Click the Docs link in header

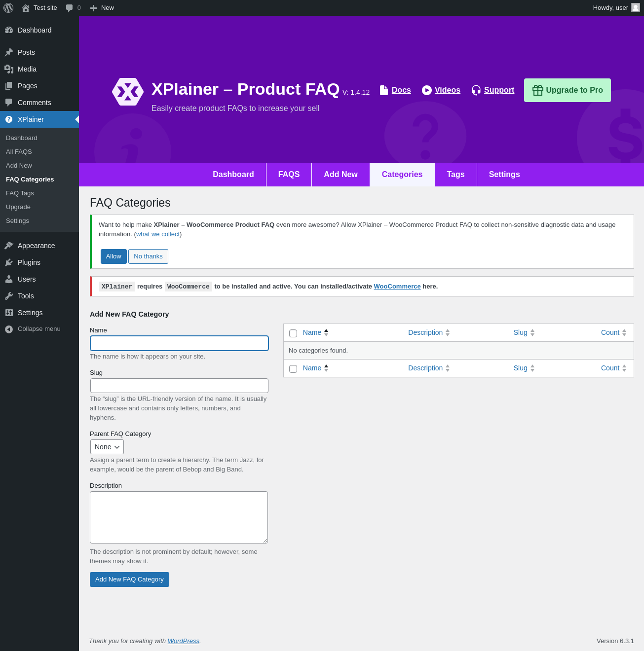401,90
